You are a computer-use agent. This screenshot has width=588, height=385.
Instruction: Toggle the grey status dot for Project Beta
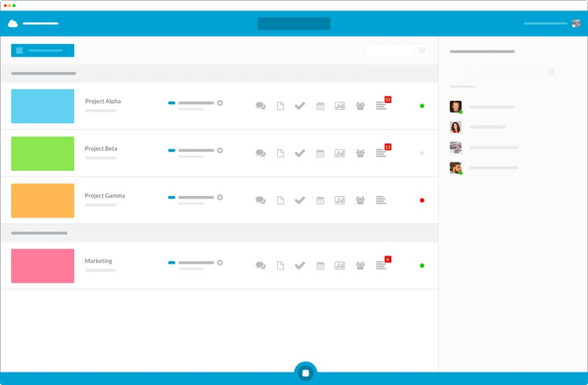422,153
